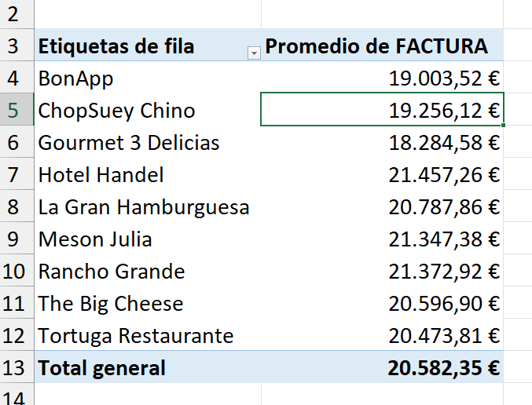Click the total 20.582,35 € cell
Image resolution: width=532 pixels, height=405 pixels.
point(382,367)
